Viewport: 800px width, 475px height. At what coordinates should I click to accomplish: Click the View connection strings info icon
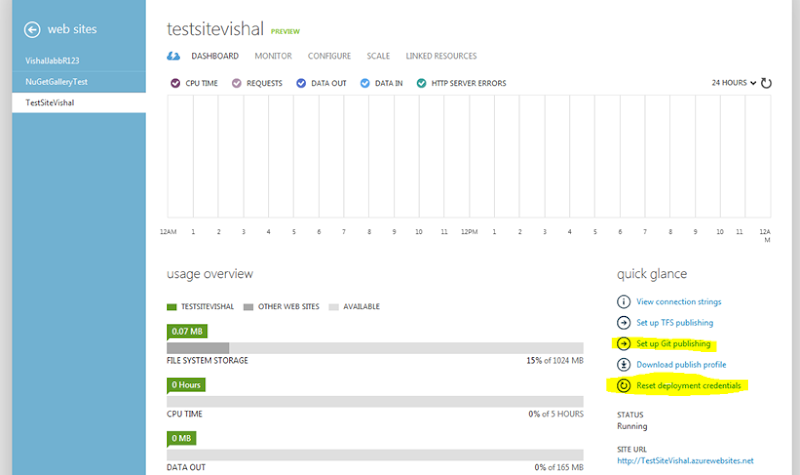click(x=624, y=301)
